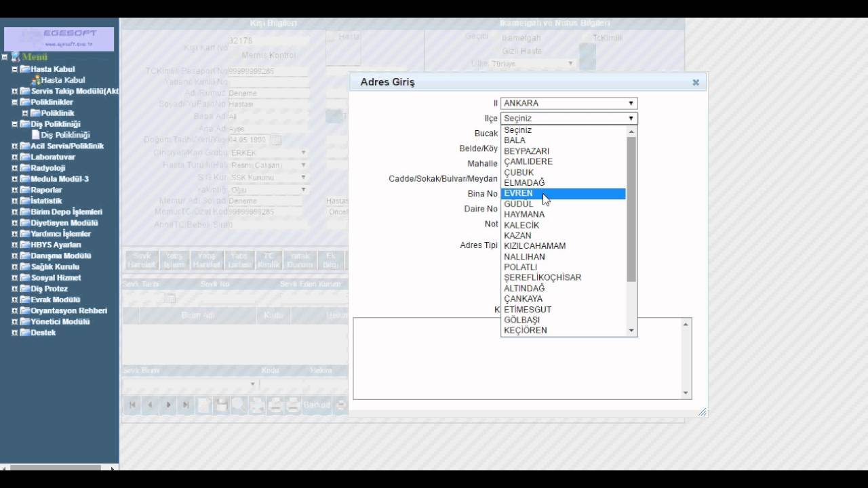
Task: Select the highlighted EVREN option
Action: [563, 193]
